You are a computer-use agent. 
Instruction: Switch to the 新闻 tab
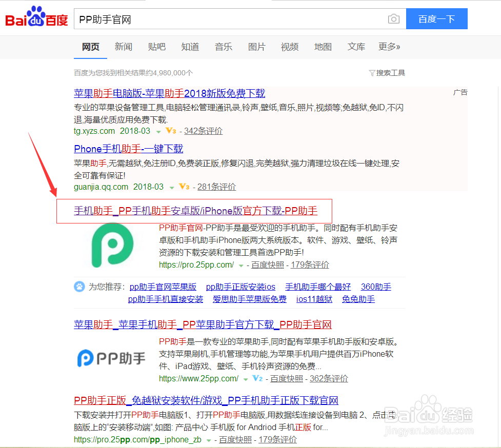point(124,47)
